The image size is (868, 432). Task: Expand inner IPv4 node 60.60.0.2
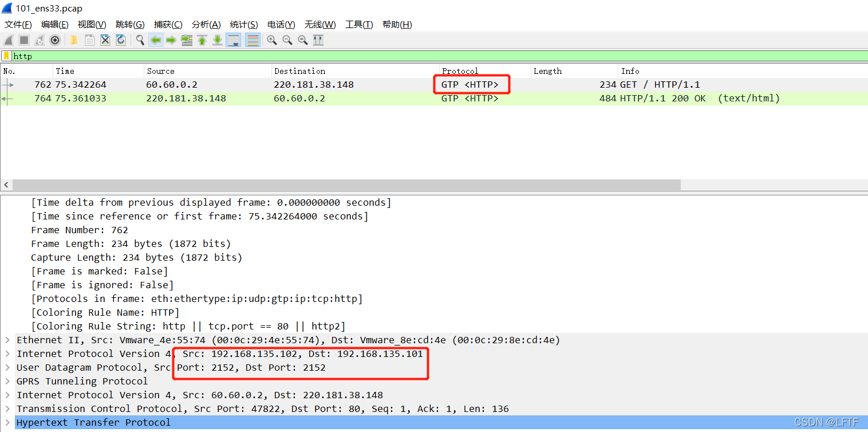click(7, 395)
